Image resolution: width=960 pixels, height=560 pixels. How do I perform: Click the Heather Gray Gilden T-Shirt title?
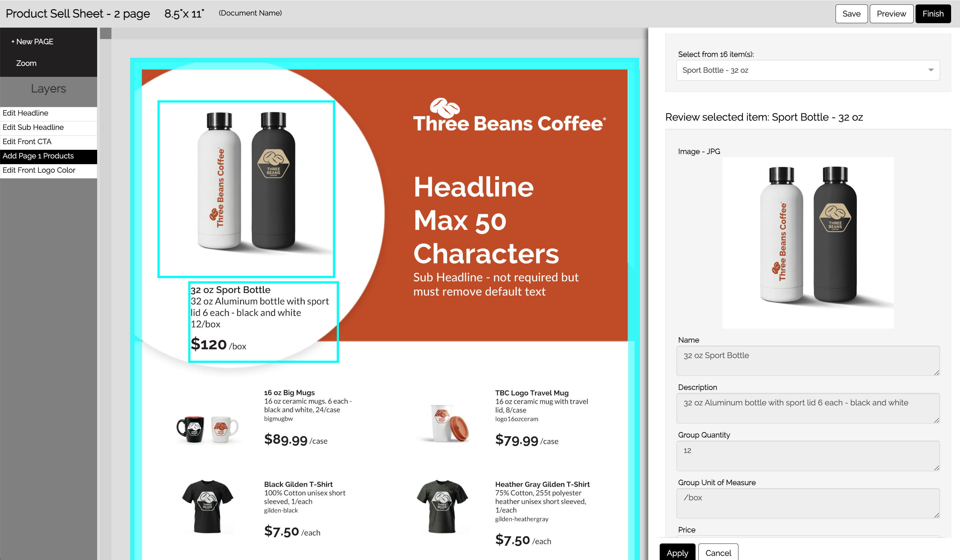[542, 484]
